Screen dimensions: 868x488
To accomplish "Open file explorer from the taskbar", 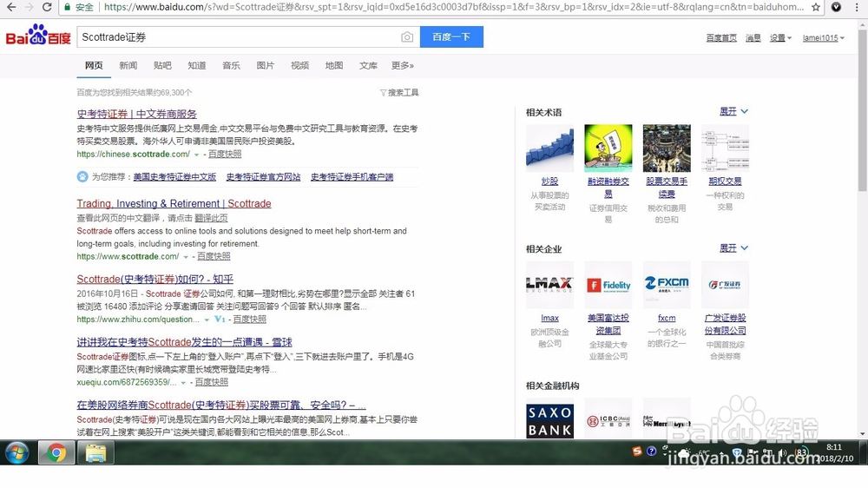I will (x=95, y=453).
